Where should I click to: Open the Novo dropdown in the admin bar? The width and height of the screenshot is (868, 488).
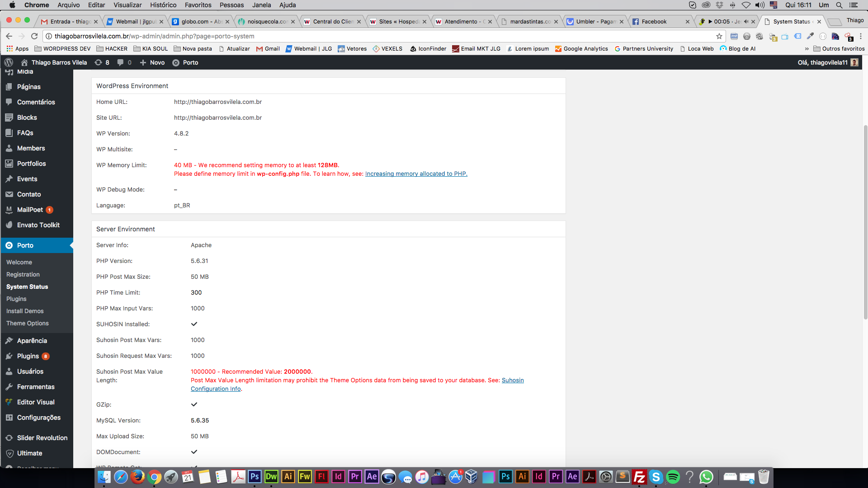pos(152,62)
